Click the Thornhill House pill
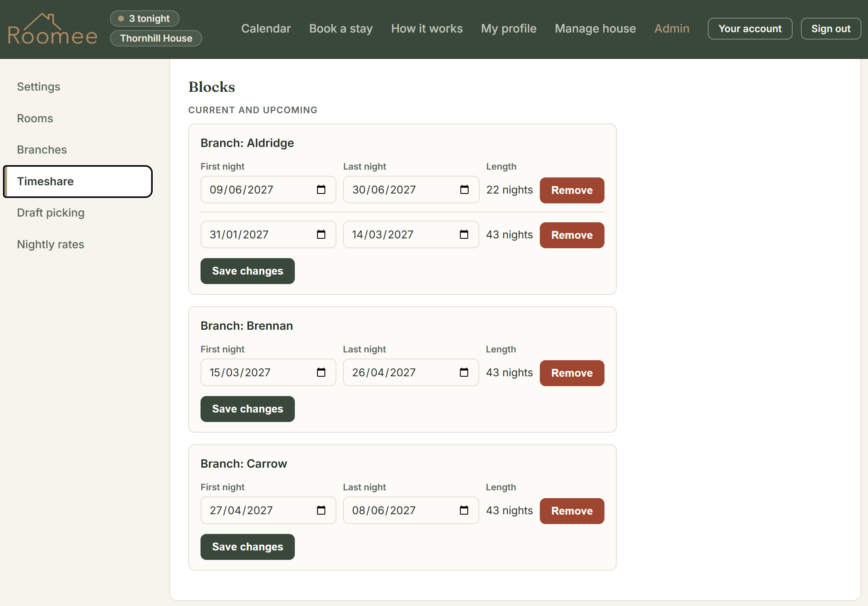 coord(156,38)
